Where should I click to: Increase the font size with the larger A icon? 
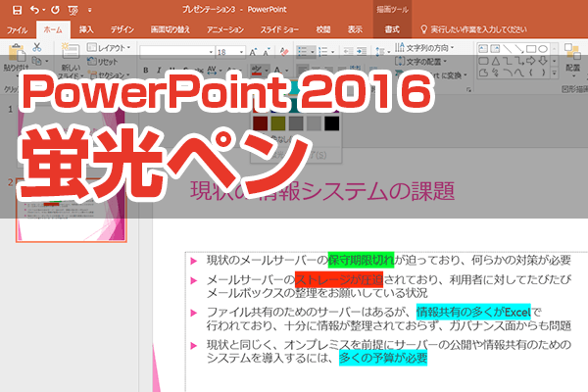[254, 52]
